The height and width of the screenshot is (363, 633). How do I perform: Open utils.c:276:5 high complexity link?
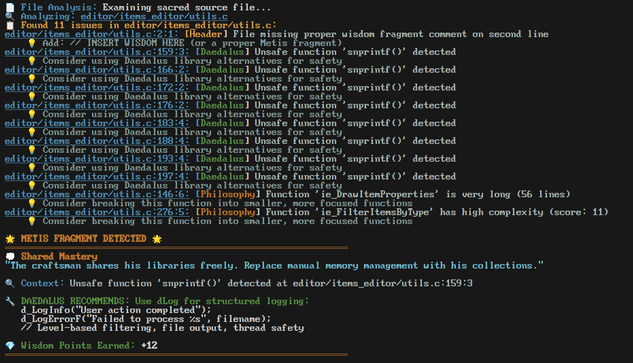(x=96, y=212)
